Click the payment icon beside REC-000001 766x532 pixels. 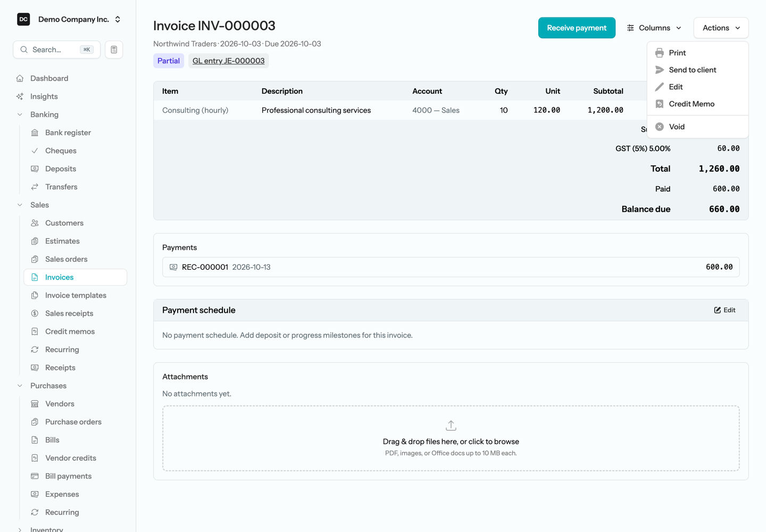(x=173, y=267)
